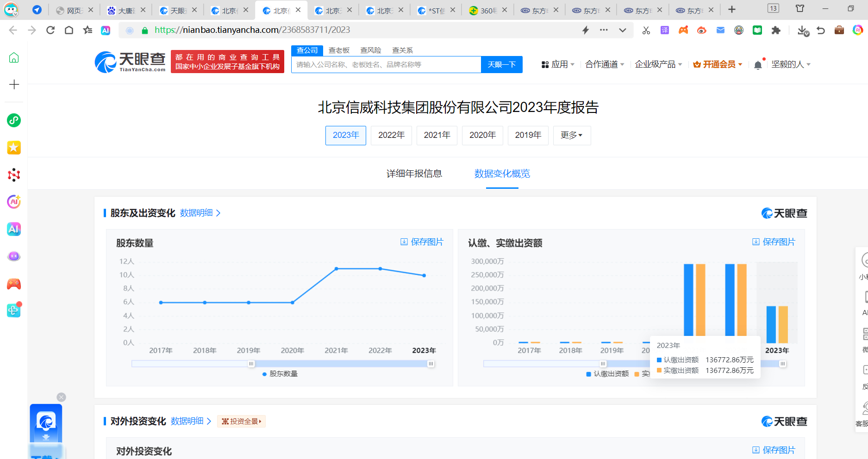Select the 2021年 report year

437,135
